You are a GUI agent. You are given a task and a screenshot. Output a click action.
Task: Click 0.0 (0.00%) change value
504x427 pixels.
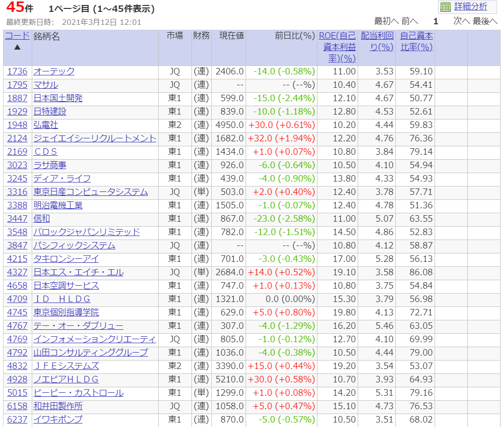(x=290, y=299)
